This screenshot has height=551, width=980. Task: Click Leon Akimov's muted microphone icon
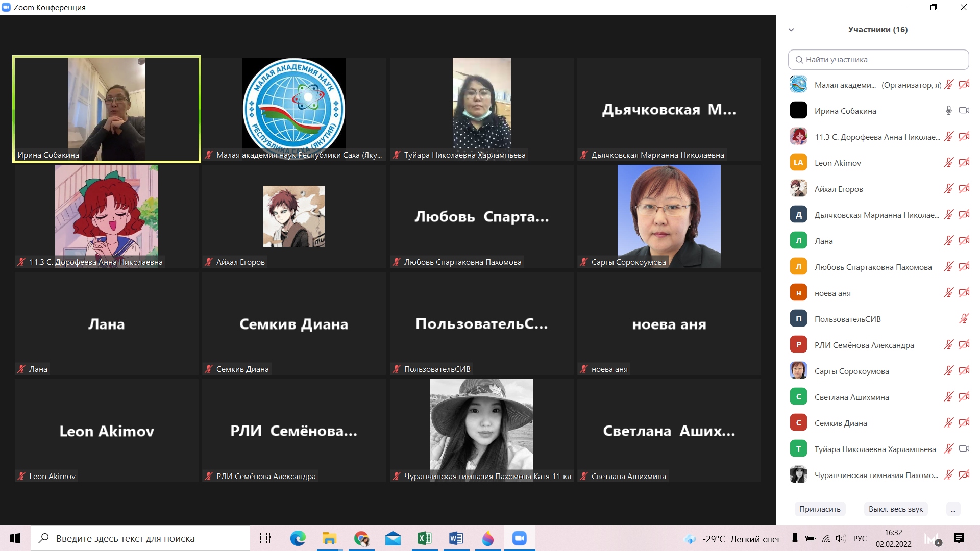(x=948, y=163)
